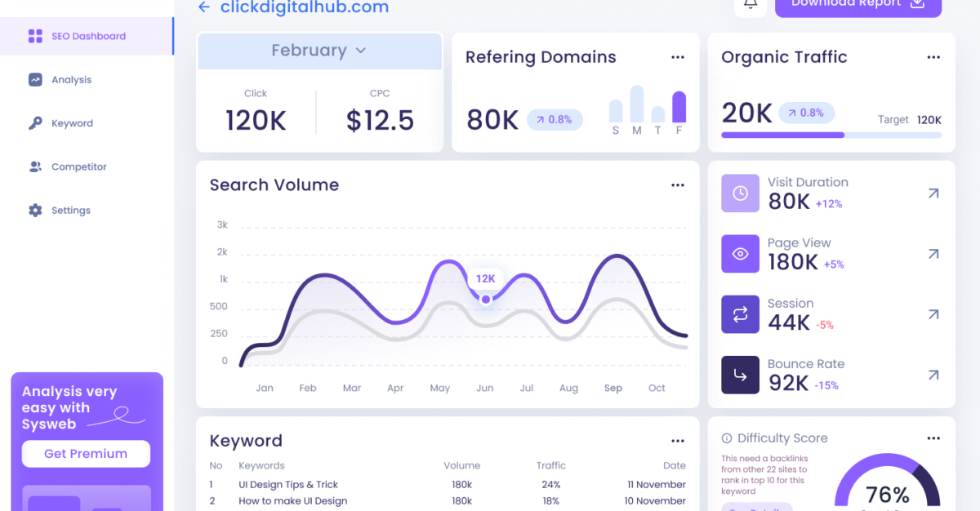The height and width of the screenshot is (511, 980).
Task: Click the Bounce Rate arrow icon
Action: click(x=740, y=375)
